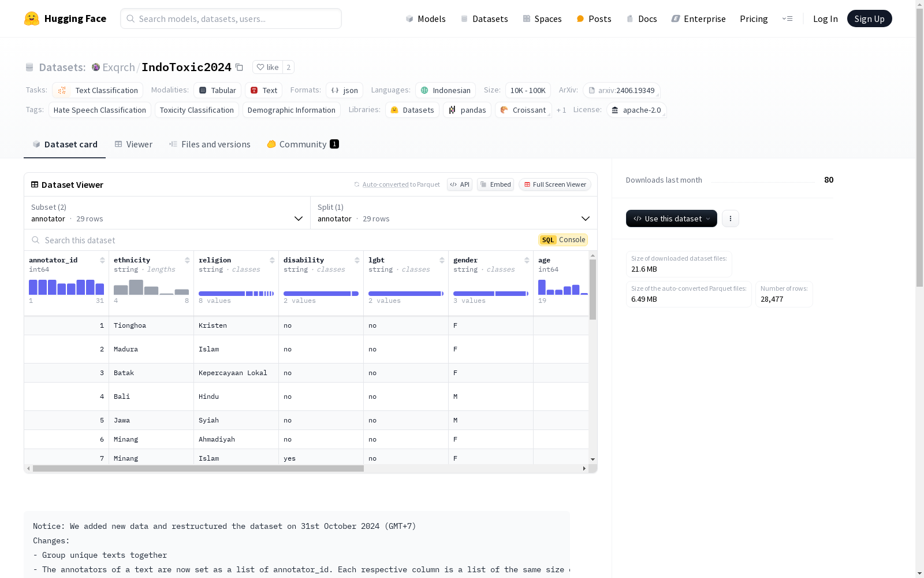Open the Models page in top navigation
The height and width of the screenshot is (578, 924).
click(x=426, y=18)
